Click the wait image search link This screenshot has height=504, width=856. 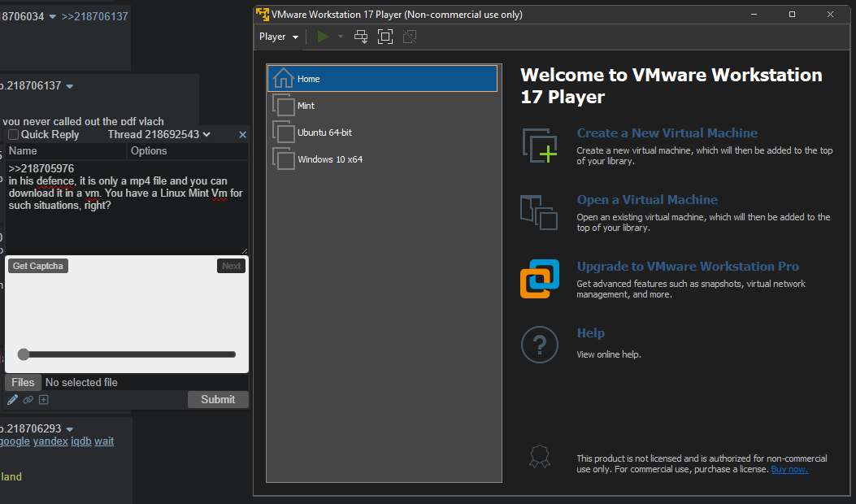pos(104,441)
